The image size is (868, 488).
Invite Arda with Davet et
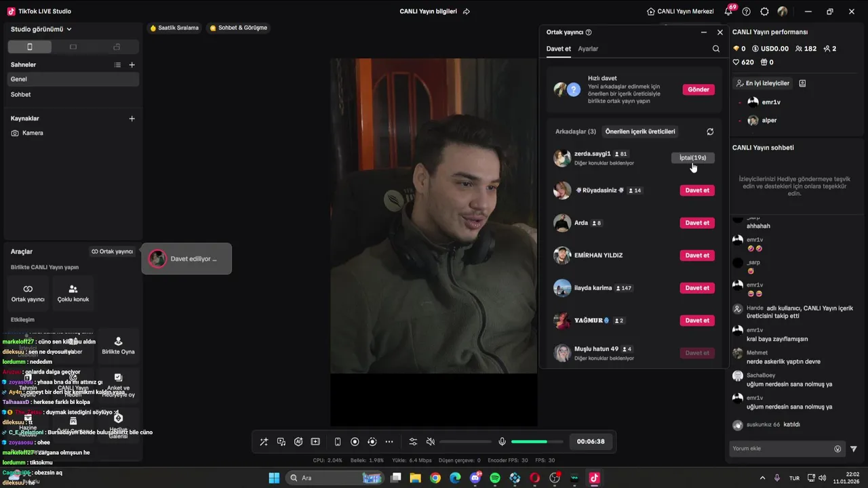click(x=697, y=223)
